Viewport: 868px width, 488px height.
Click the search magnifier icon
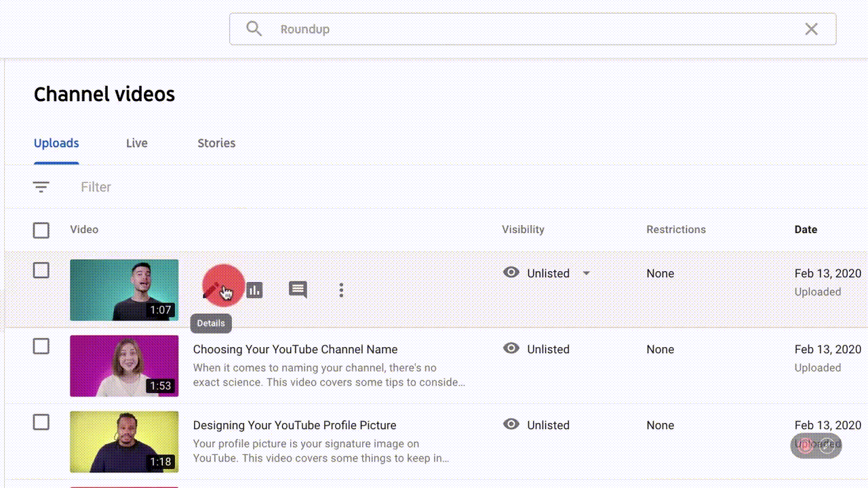tap(254, 28)
